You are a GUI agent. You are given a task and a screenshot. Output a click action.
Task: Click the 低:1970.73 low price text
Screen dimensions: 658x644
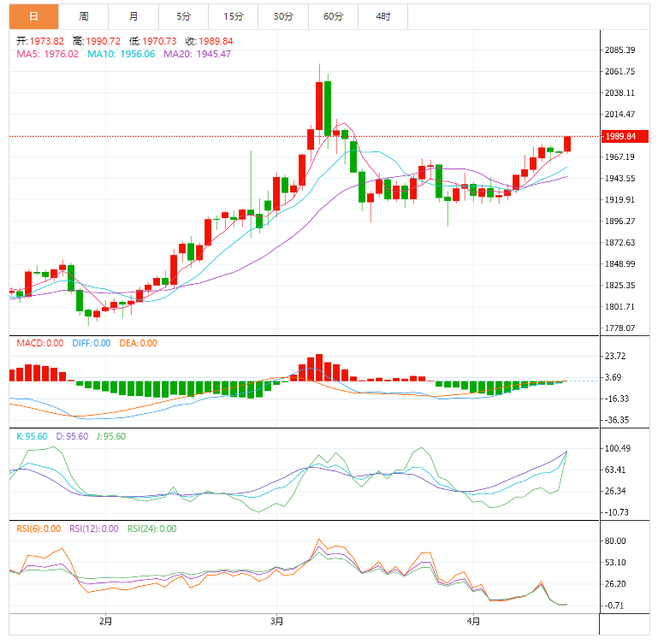click(x=153, y=41)
